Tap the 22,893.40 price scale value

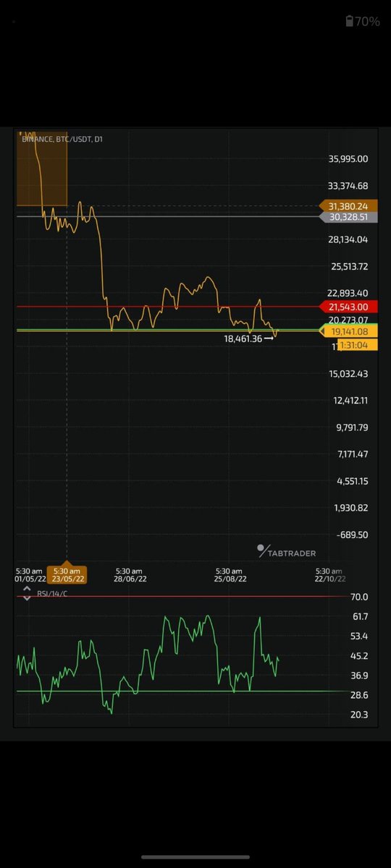(x=348, y=293)
